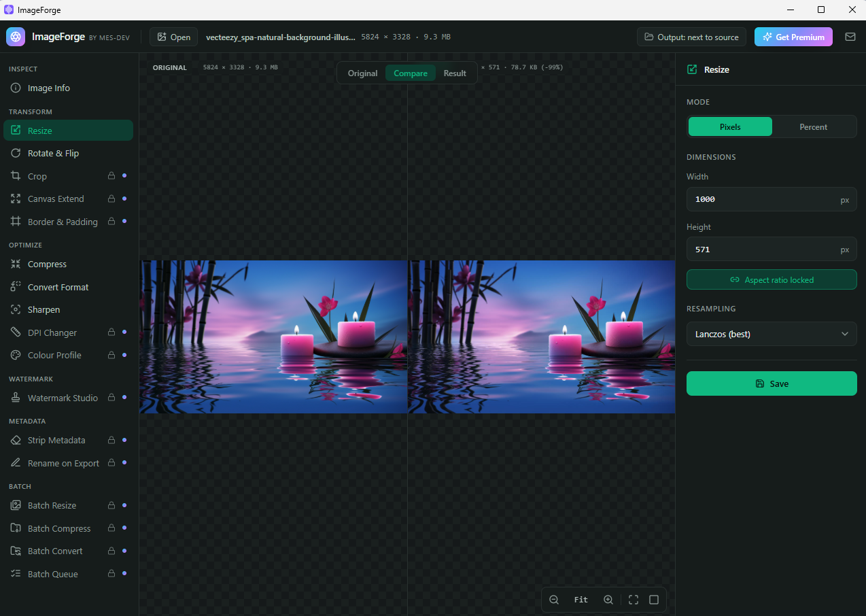Click the Batch Compress icon

tap(16, 528)
